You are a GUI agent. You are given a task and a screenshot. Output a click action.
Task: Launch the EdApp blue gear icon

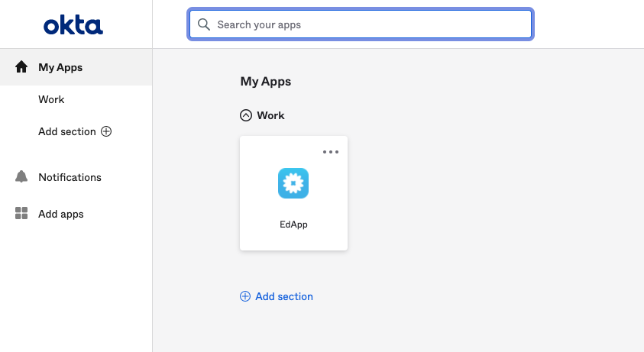pos(293,183)
